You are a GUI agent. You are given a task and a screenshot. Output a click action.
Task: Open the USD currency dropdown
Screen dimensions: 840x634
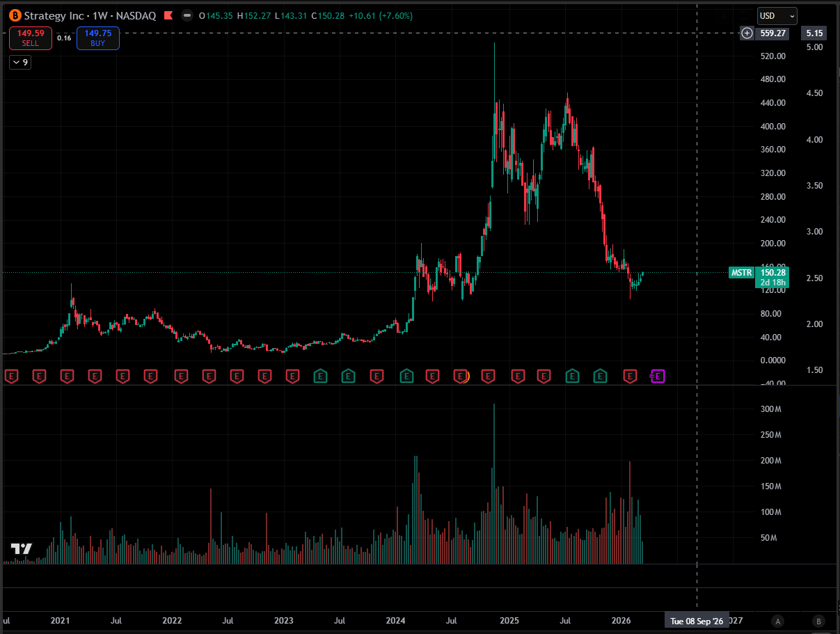click(x=777, y=15)
